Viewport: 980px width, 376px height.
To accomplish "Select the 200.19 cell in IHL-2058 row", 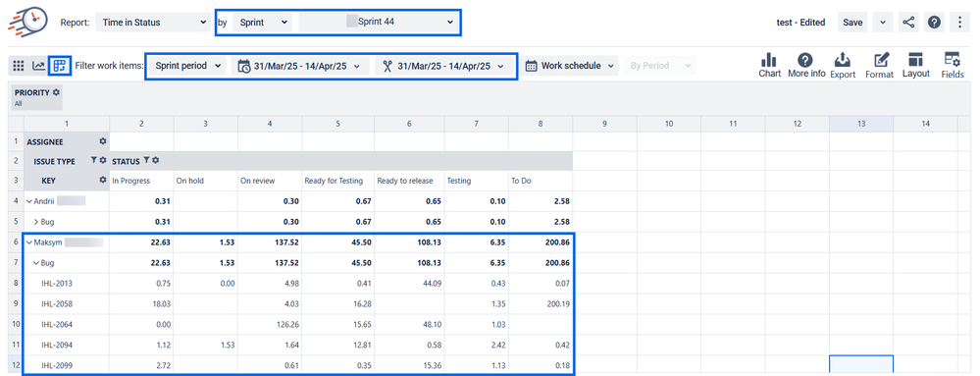I will pyautogui.click(x=541, y=304).
